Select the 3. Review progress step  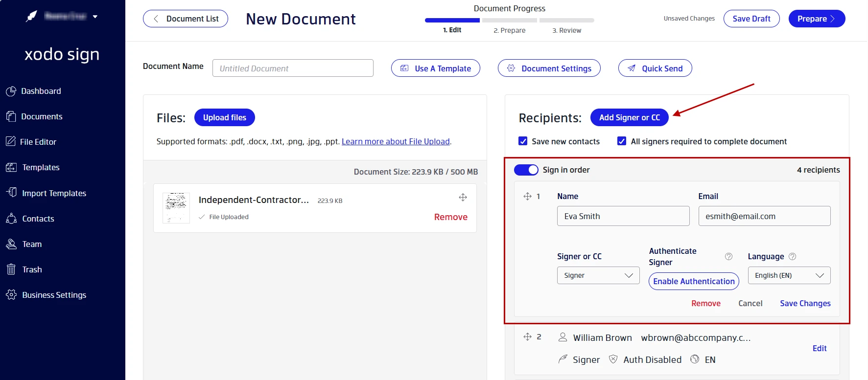(x=566, y=30)
